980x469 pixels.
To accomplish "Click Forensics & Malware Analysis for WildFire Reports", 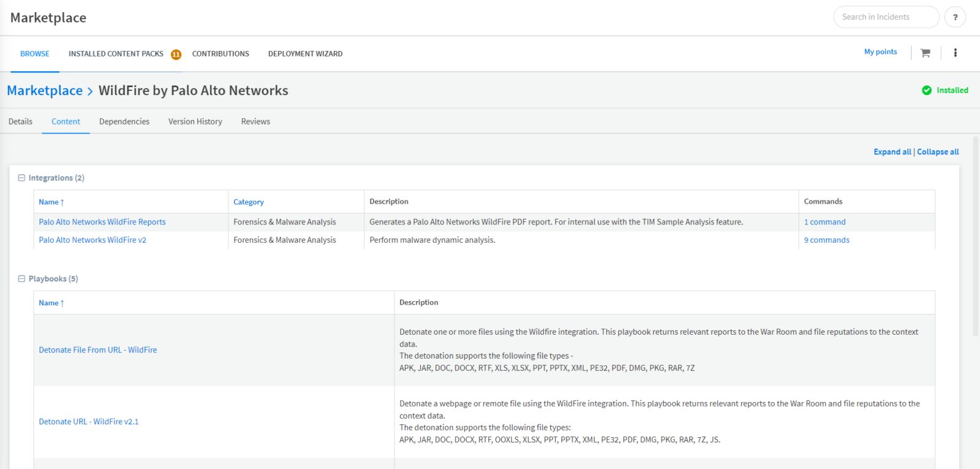I will coord(285,222).
